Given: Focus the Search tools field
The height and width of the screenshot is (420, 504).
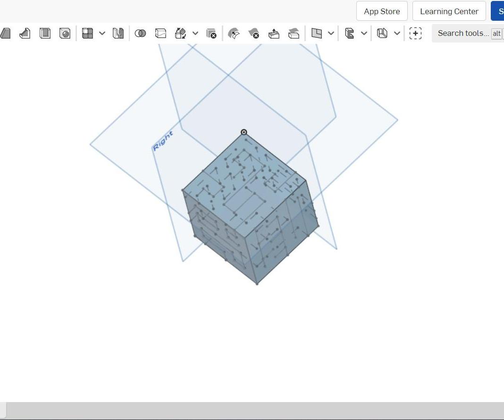Looking at the screenshot, I should pyautogui.click(x=468, y=33).
